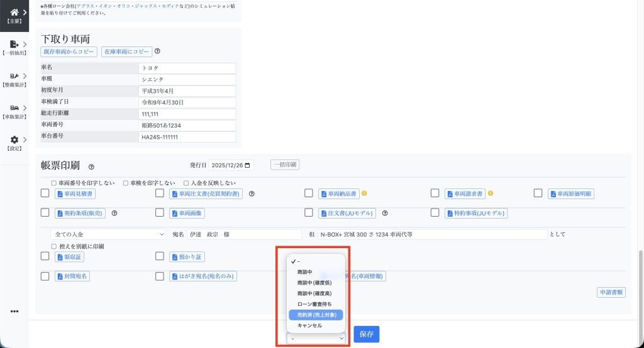Open the status select box beside 保存
The image size is (644, 348).
point(317,338)
